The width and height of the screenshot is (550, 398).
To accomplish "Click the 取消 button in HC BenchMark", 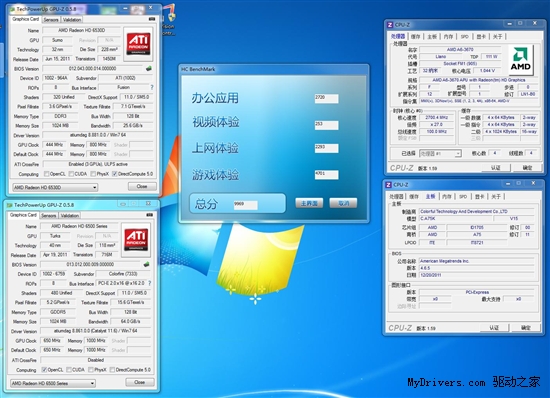I will 343,203.
